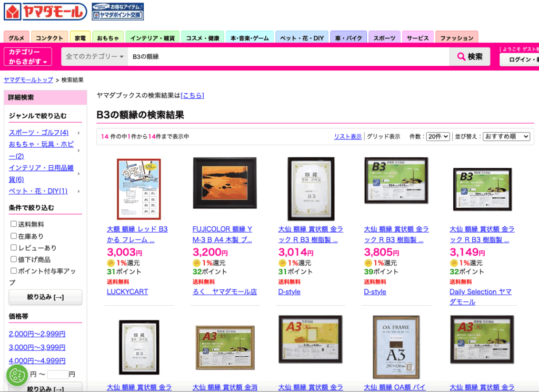Expand arrow next to インテリア・日用品雑貨

click(79, 174)
